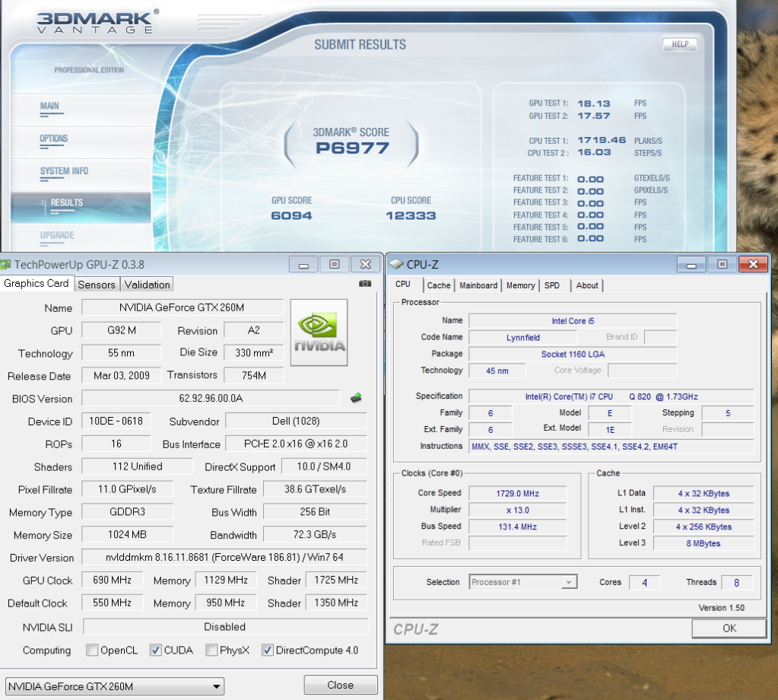Click the NVIDIA logo in GPU-Z
Screen dimensions: 778x700
click(x=319, y=332)
